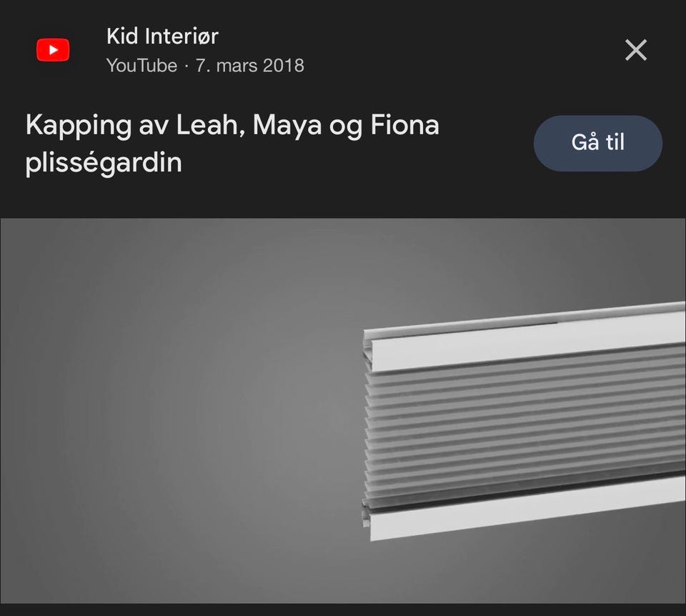Screen dimensions: 686x616
Task: Click the 7. mars 2018 date
Action: click(x=250, y=66)
